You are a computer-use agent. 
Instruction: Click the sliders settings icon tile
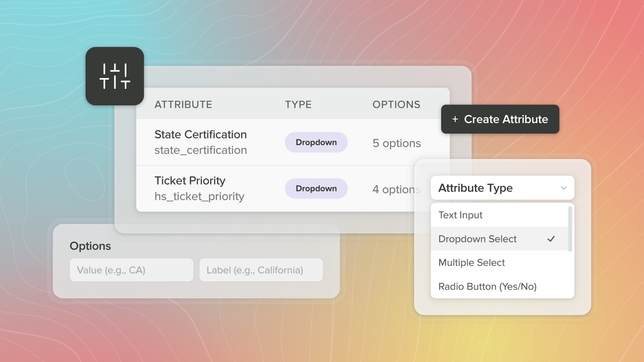click(115, 76)
